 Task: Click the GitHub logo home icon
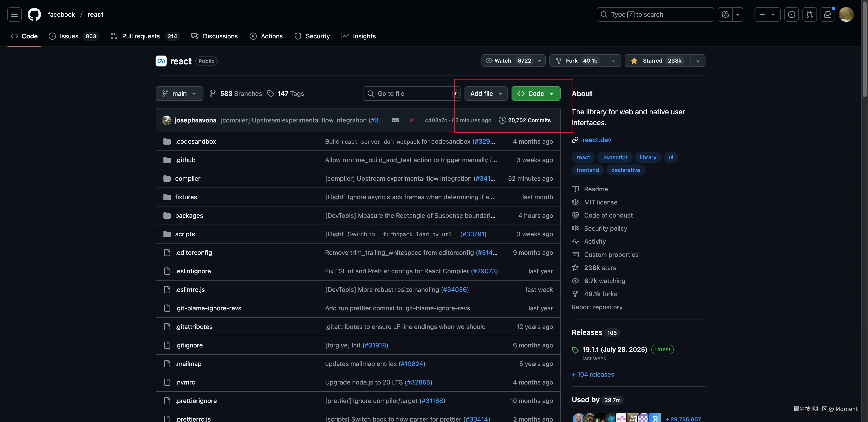click(34, 14)
